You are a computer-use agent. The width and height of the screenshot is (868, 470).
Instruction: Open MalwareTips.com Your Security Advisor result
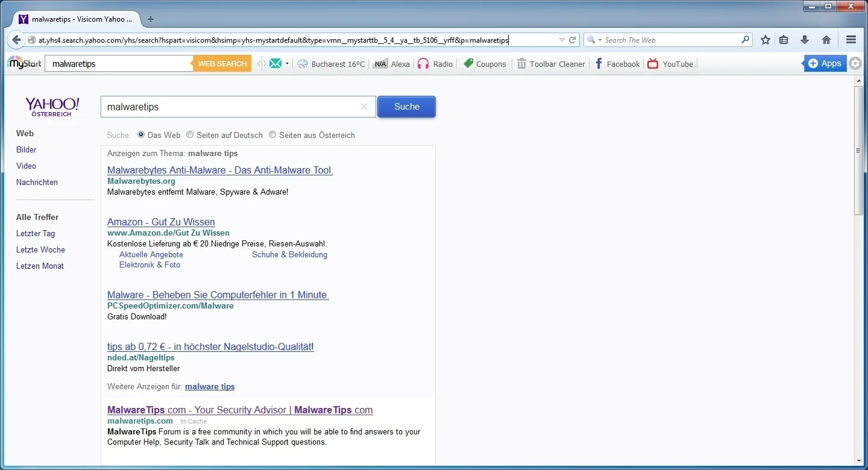click(x=240, y=410)
